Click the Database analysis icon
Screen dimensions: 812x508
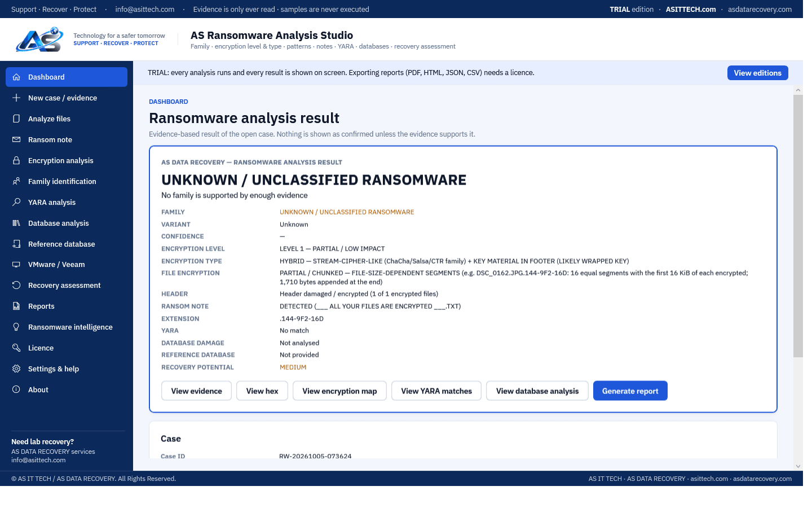(16, 224)
